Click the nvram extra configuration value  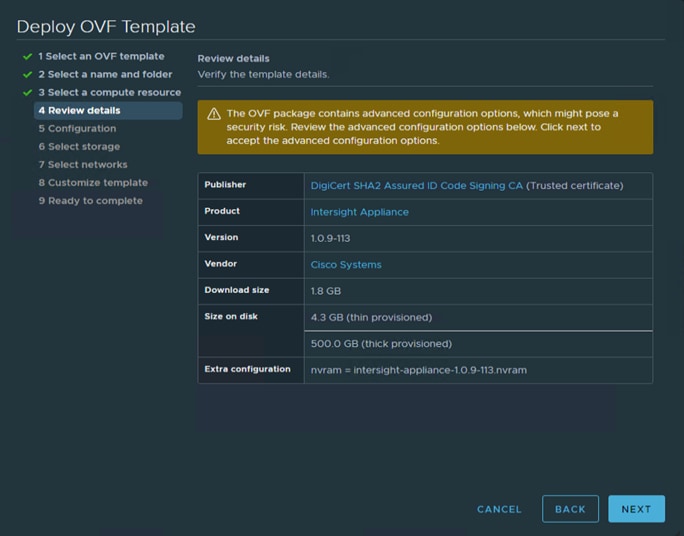pyautogui.click(x=419, y=370)
